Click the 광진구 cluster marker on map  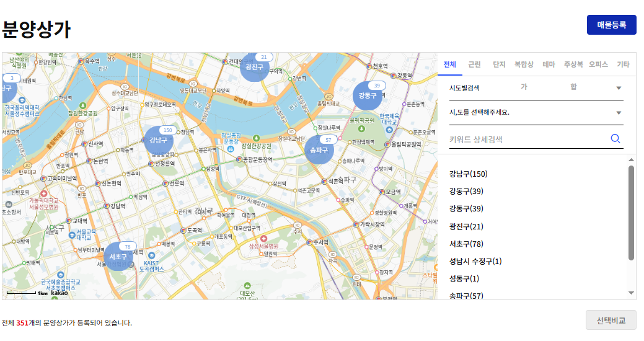[x=254, y=67]
